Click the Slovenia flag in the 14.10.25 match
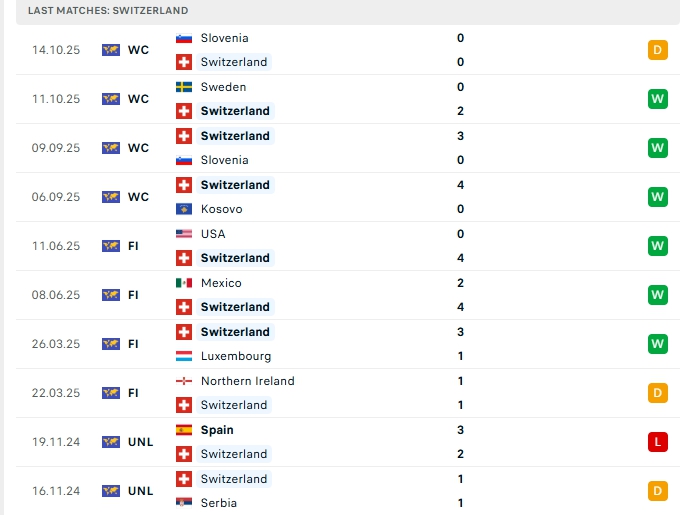This screenshot has height=515, width=691. coord(184,38)
